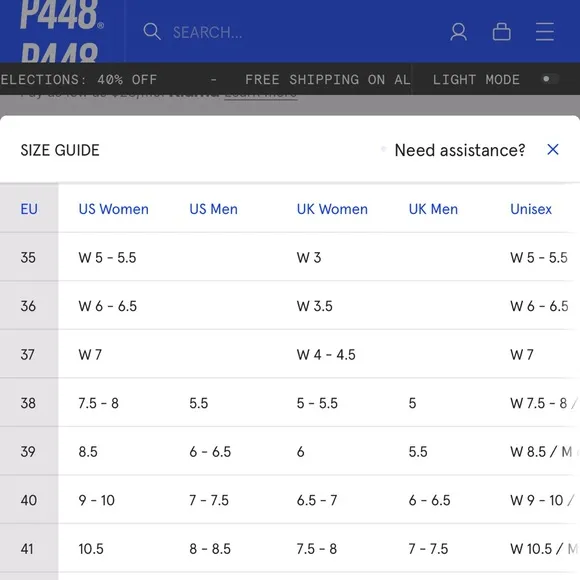Click US Women cell '9 - 10'

pos(97,500)
